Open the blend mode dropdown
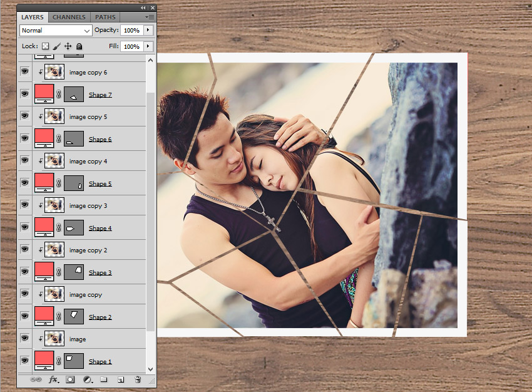The height and width of the screenshot is (392, 532). [x=56, y=30]
